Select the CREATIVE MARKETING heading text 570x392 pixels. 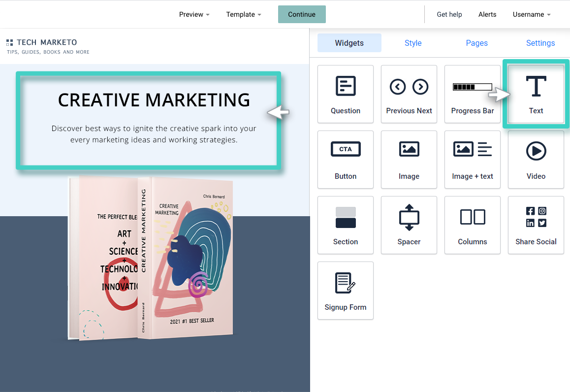coord(154,100)
